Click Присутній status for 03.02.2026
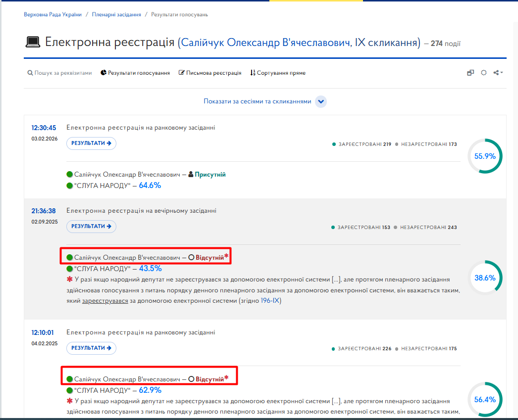The width and height of the screenshot is (518, 420). coord(210,175)
